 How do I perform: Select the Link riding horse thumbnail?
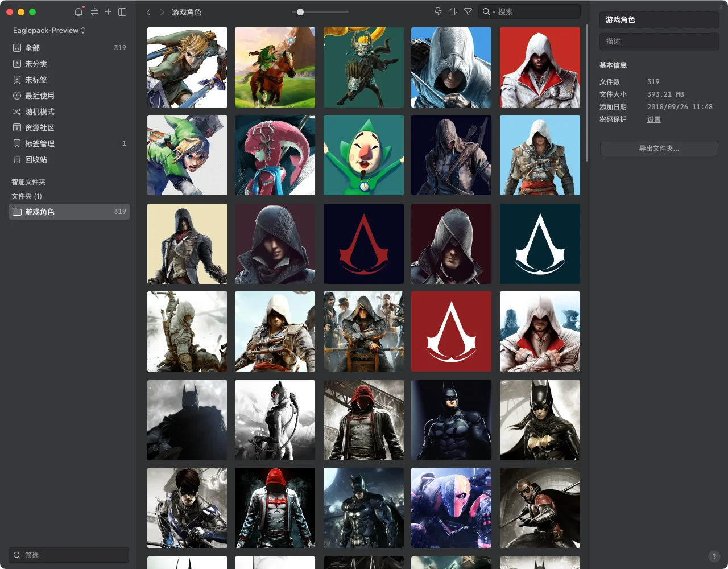point(275,67)
